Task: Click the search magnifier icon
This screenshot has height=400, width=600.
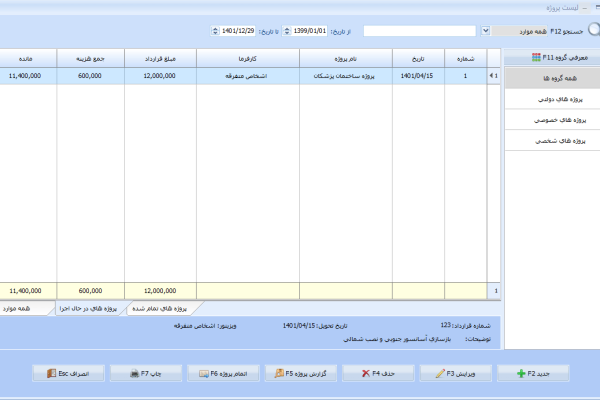Action: [x=594, y=30]
